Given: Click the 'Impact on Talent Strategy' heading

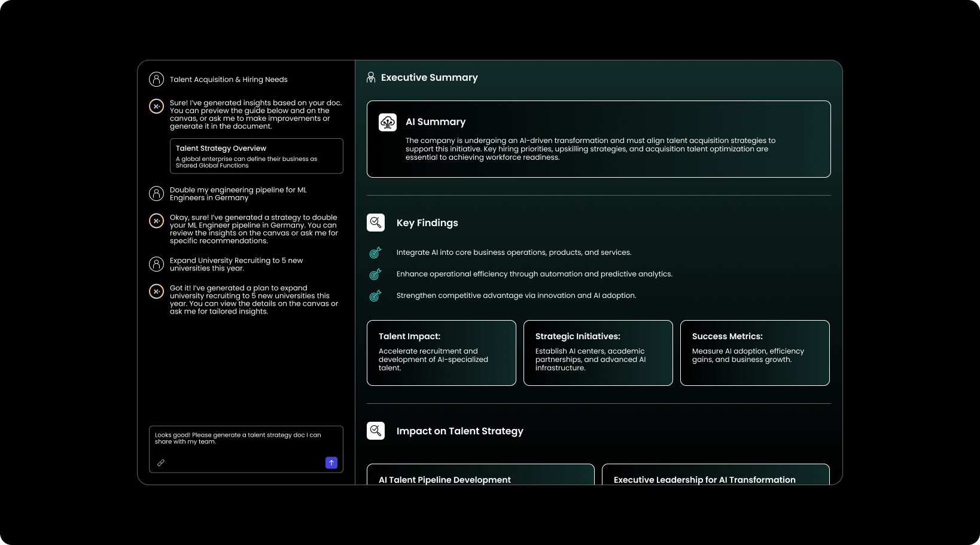Looking at the screenshot, I should (460, 431).
